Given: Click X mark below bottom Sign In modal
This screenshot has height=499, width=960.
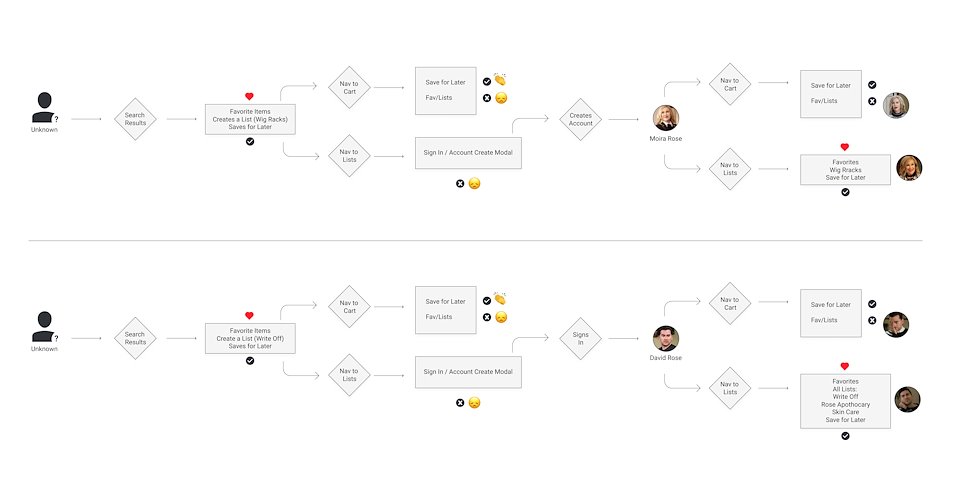Looking at the screenshot, I should [460, 403].
